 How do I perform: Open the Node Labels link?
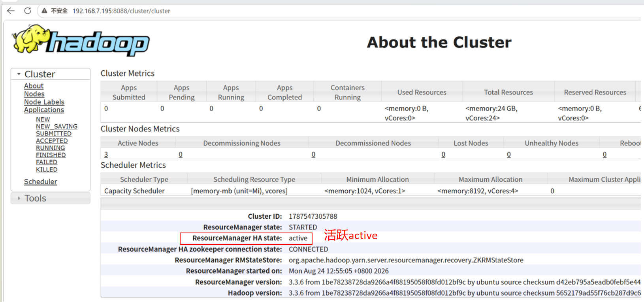tap(44, 102)
